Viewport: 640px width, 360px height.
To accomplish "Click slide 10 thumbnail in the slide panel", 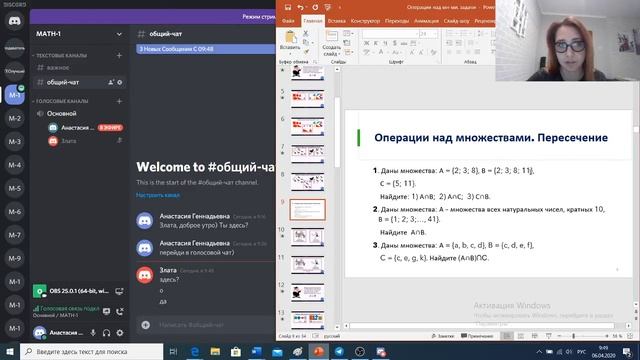I will pyautogui.click(x=307, y=237).
